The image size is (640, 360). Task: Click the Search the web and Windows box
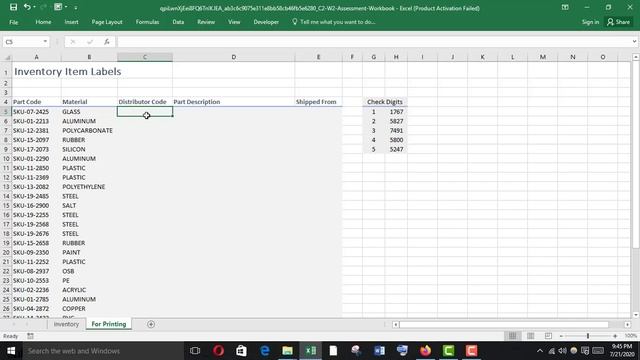(x=103, y=351)
